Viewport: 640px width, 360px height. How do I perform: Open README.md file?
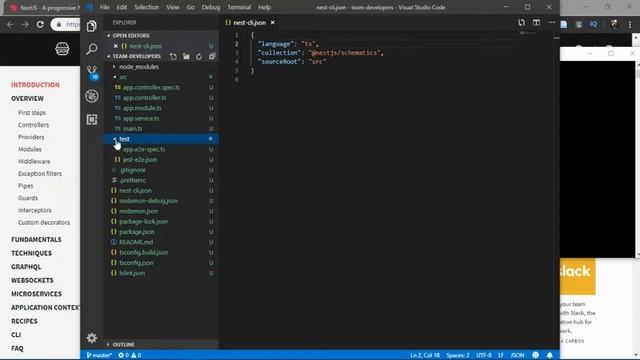point(136,242)
